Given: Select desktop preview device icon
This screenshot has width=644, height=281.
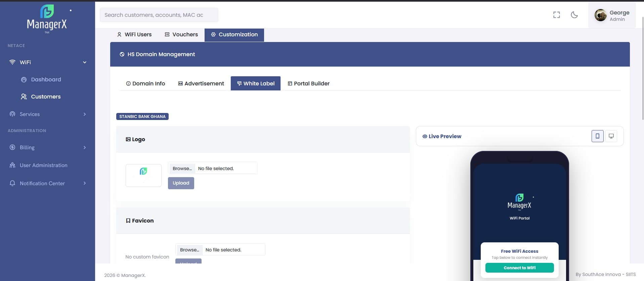Looking at the screenshot, I should pos(611,136).
